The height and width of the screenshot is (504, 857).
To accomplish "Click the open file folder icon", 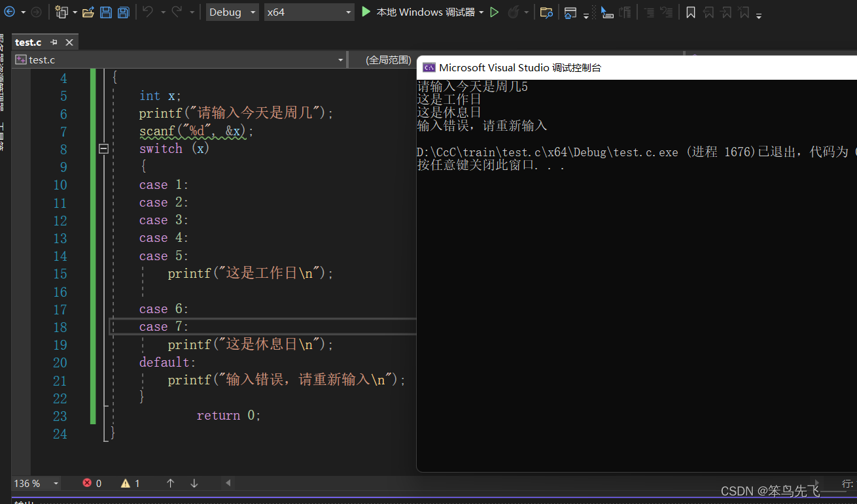I will pos(88,12).
